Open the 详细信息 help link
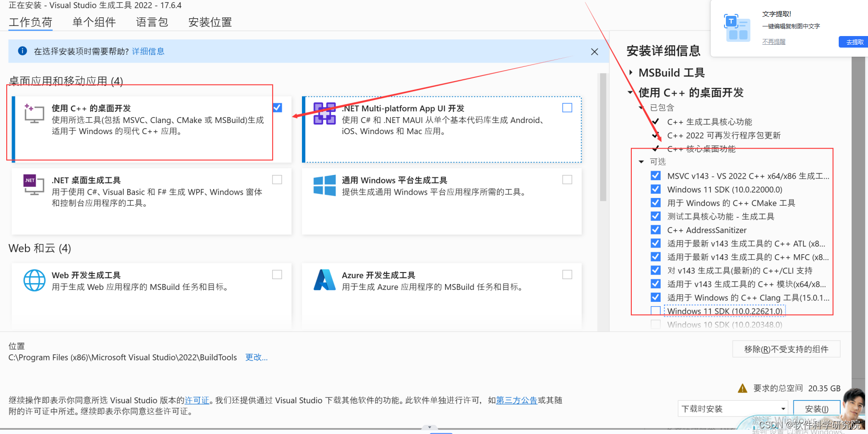This screenshot has height=434, width=868. (x=148, y=51)
